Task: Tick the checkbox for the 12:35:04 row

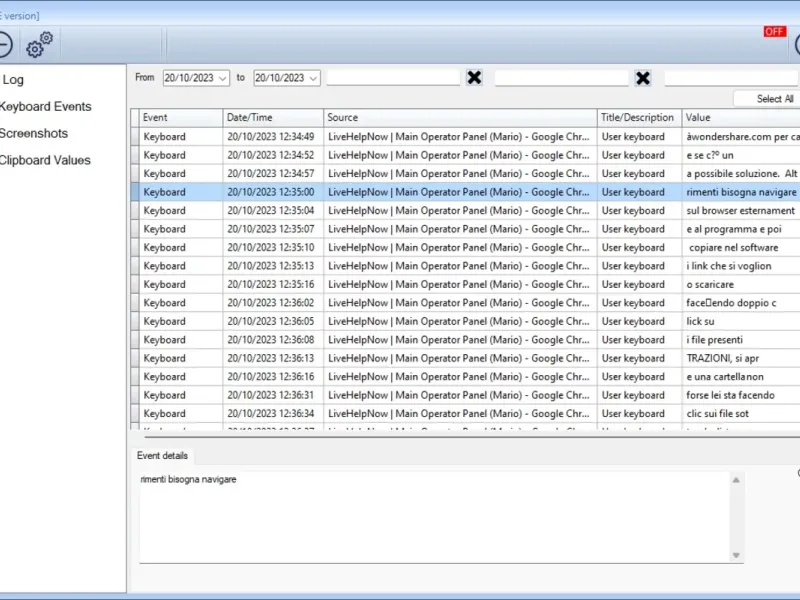Action: pos(135,211)
